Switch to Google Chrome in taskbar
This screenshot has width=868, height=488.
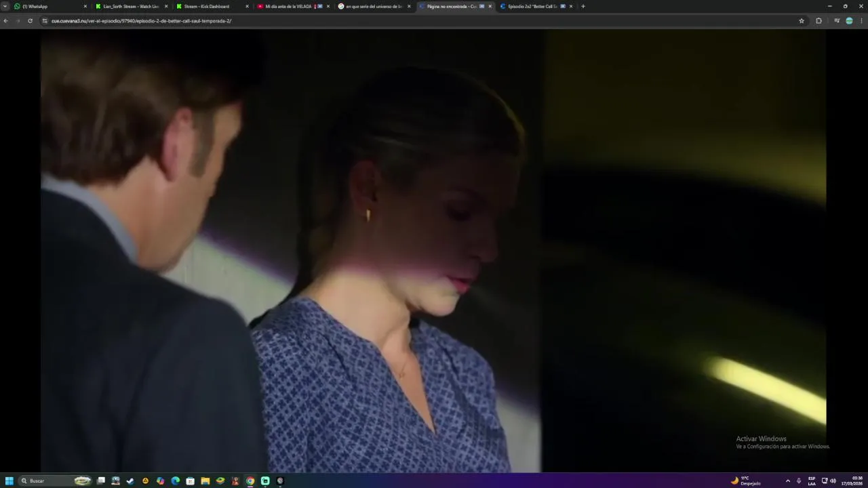coord(250,481)
